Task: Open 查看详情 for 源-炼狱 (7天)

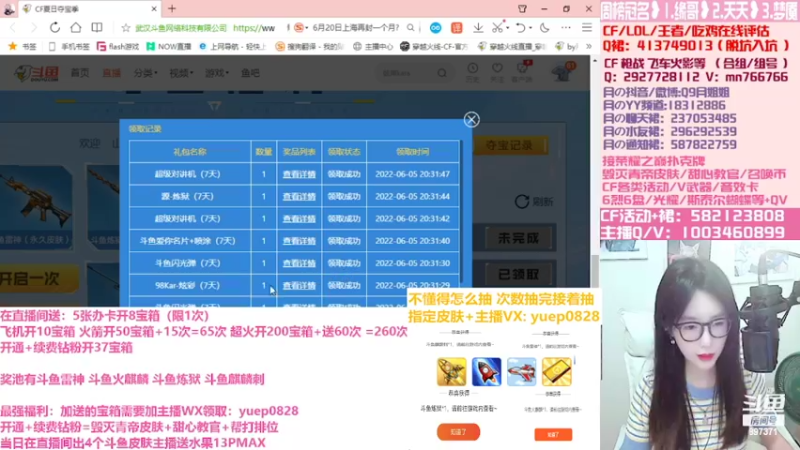Action: pos(299,196)
